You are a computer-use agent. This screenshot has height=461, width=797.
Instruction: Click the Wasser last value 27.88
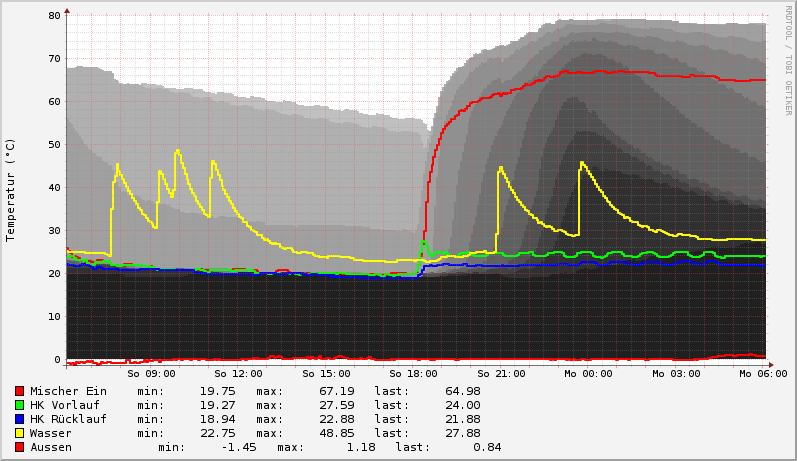(x=461, y=433)
